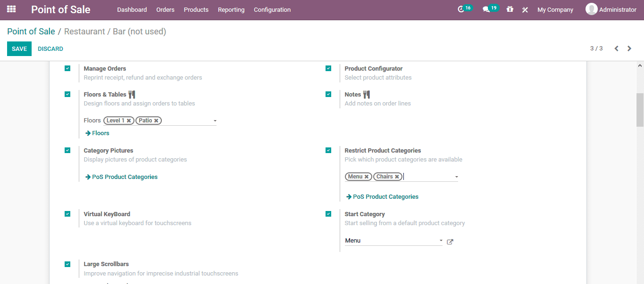This screenshot has height=284, width=644.
Task: Open Start Category record via external link icon
Action: click(x=450, y=241)
